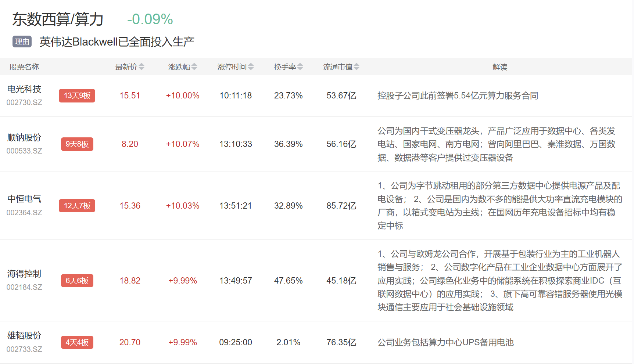Open 中恒电气 stock name link
634x364 pixels.
(x=24, y=199)
